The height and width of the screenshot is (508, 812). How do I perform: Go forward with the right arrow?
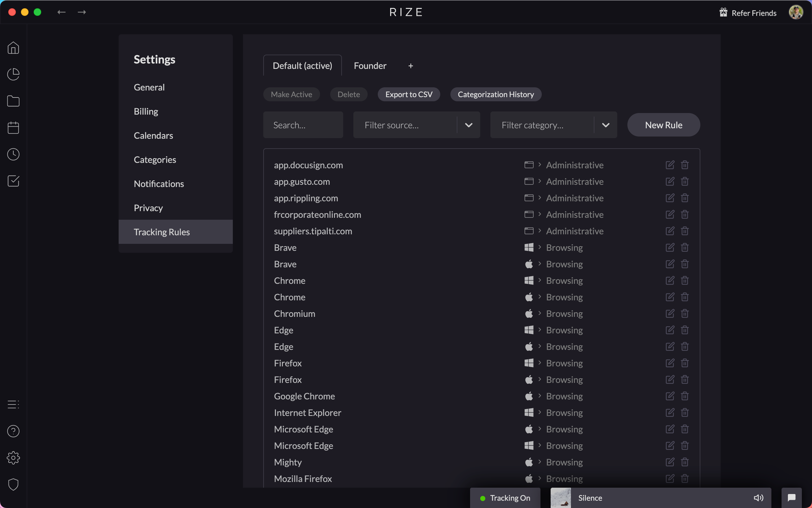point(82,12)
